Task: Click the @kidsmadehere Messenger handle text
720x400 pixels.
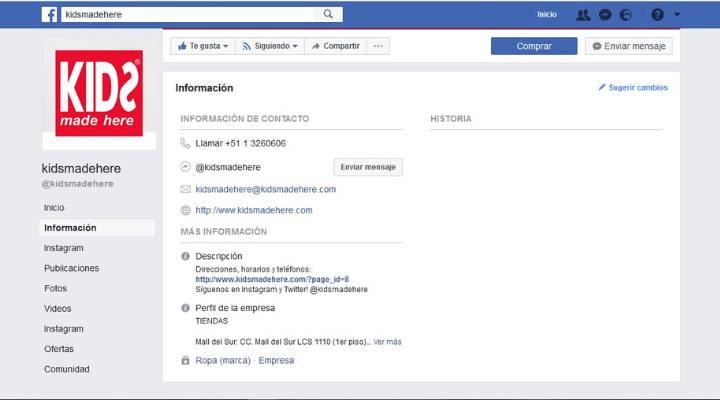Action: (x=228, y=167)
